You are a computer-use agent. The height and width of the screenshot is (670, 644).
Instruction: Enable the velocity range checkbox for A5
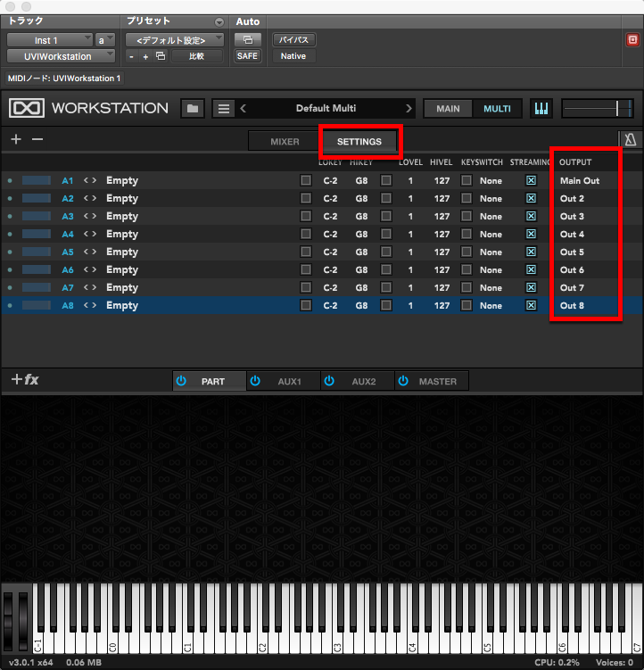pos(386,252)
